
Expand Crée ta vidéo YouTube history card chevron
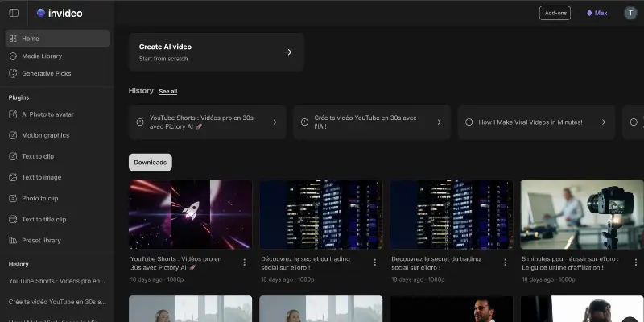coord(439,122)
